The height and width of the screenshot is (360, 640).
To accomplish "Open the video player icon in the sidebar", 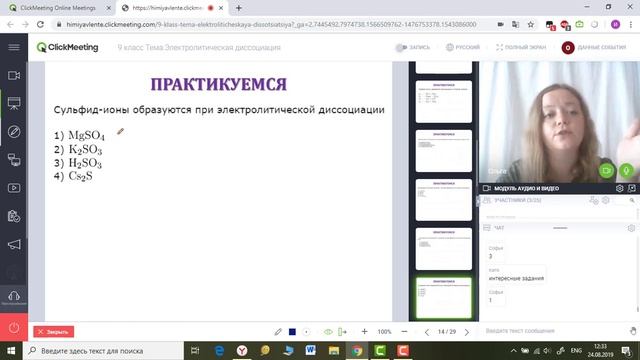I will [14, 188].
